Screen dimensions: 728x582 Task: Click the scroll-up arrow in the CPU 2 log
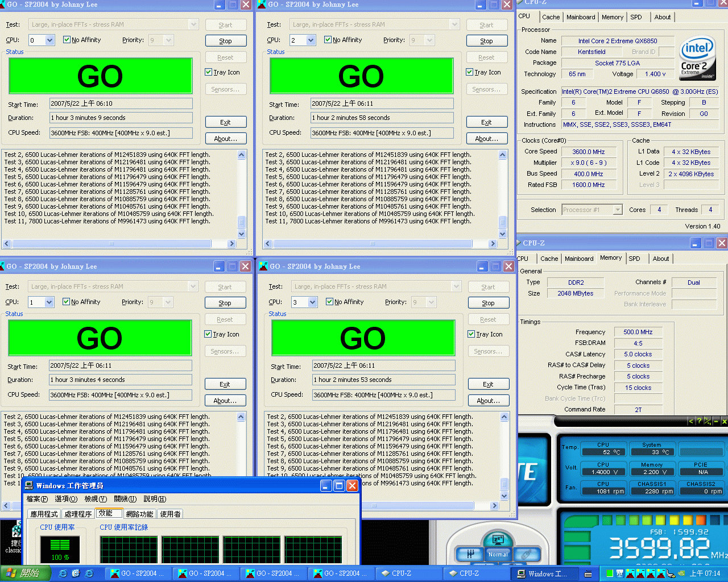click(x=502, y=155)
